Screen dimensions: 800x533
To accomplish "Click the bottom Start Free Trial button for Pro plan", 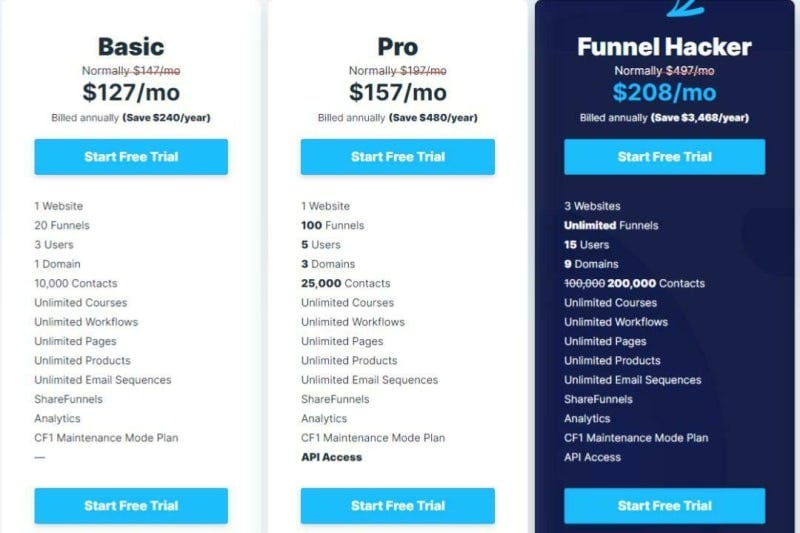I will tap(397, 505).
